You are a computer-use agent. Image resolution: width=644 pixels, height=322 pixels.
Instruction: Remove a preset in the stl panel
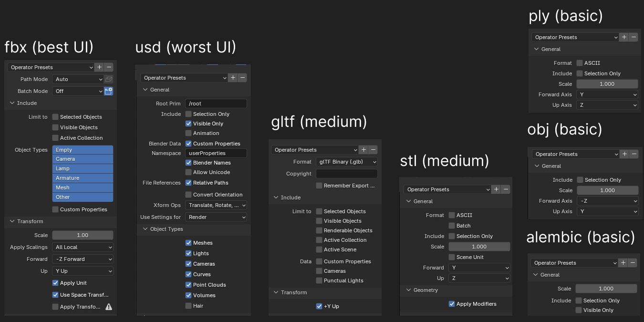tap(506, 189)
